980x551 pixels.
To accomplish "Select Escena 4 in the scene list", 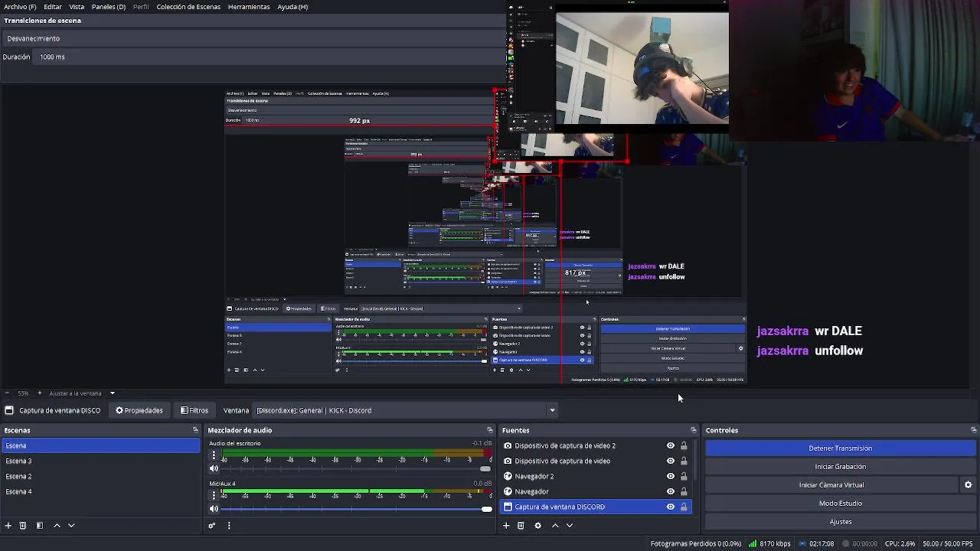I will click(x=100, y=491).
